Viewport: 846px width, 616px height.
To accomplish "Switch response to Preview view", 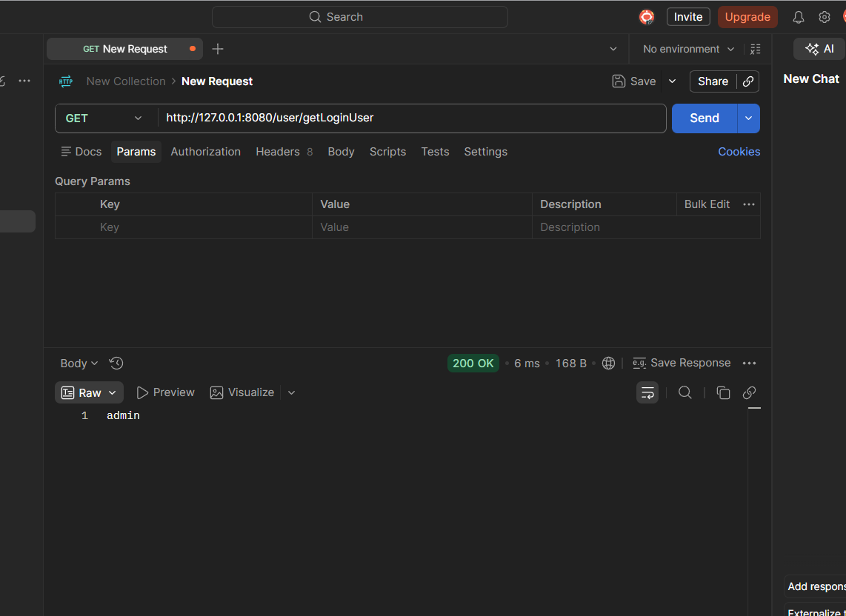I will tap(165, 392).
